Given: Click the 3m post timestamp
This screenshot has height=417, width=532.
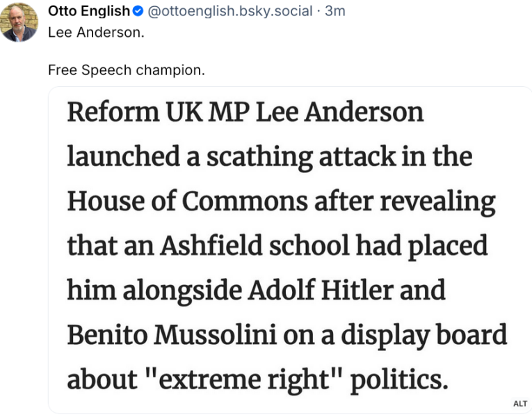Looking at the screenshot, I should (x=336, y=12).
